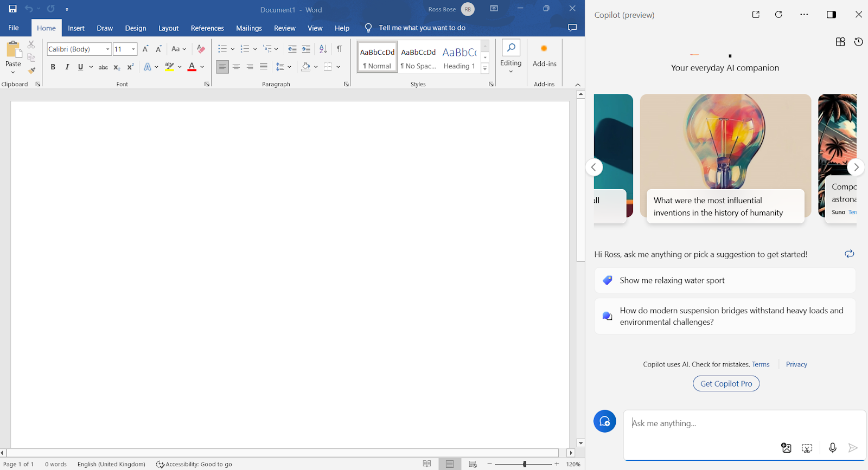Open the Review tab
The width and height of the screenshot is (868, 470).
click(x=285, y=28)
